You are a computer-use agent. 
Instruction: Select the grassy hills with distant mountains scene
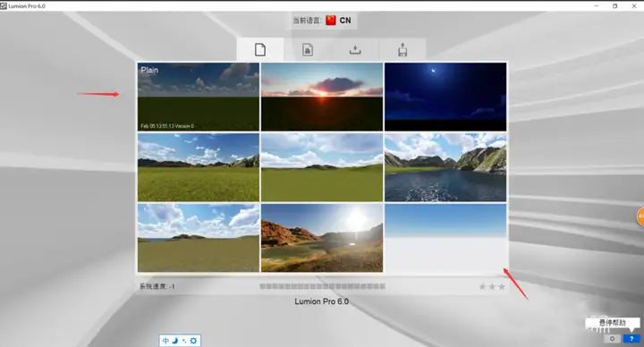tap(199, 167)
